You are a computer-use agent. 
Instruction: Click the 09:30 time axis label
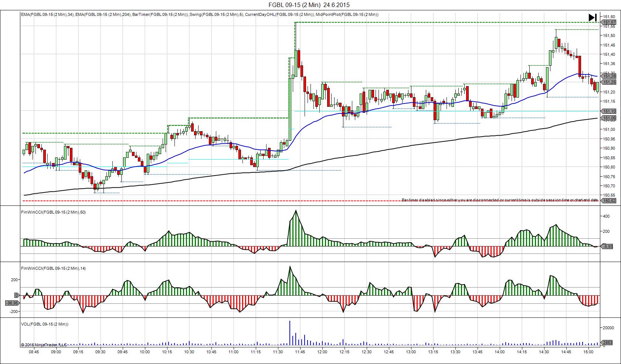click(x=101, y=352)
